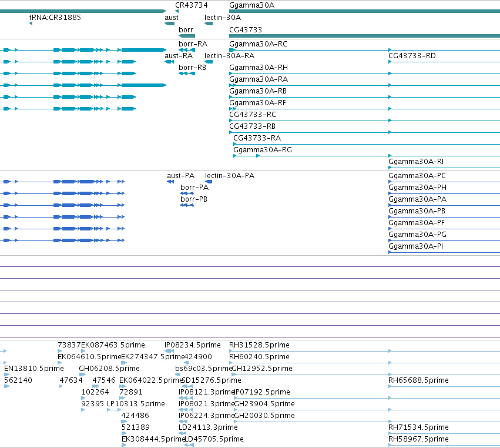Click the LD45705.5prime EST label
500x448 pixels.
point(214,439)
